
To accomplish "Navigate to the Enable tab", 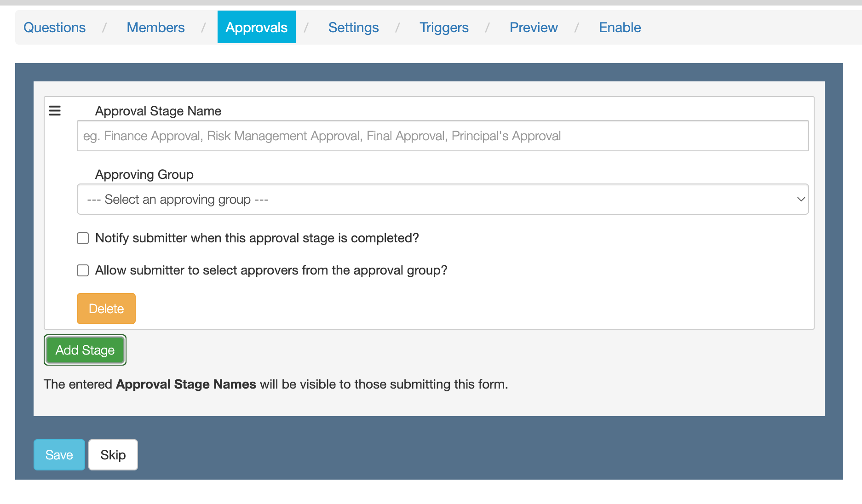I will point(620,28).
